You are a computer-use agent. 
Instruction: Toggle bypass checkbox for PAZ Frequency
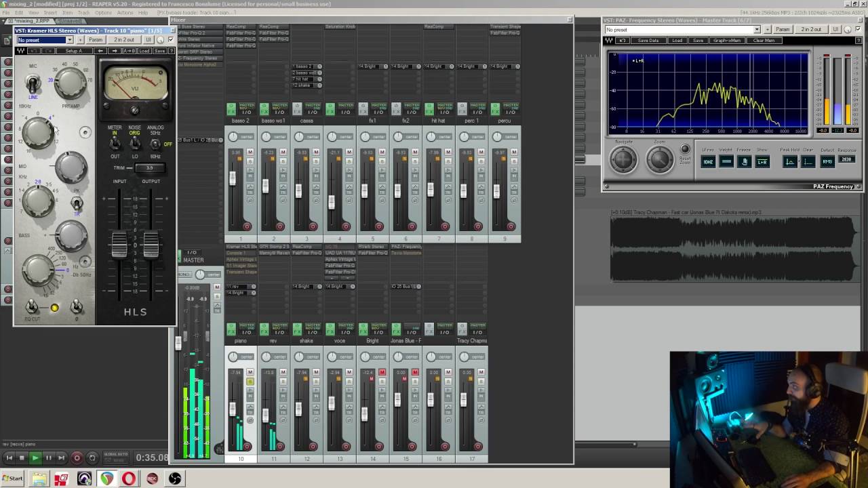(857, 30)
